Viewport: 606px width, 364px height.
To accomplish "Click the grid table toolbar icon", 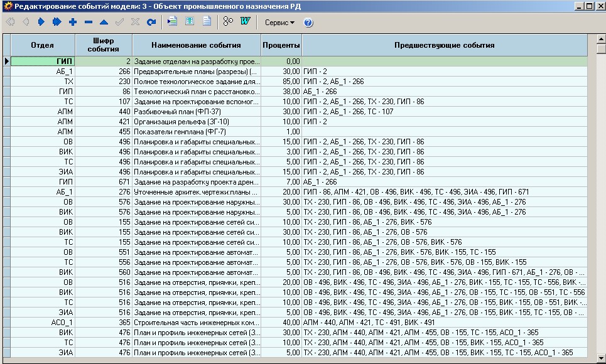I will (x=190, y=21).
